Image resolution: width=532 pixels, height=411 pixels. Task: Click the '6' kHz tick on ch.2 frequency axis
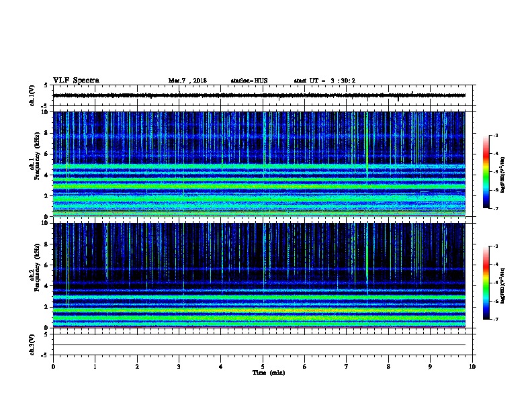(x=46, y=265)
